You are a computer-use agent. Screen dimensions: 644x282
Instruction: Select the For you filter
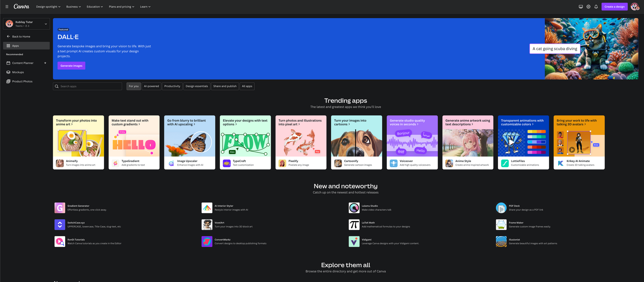(134, 86)
